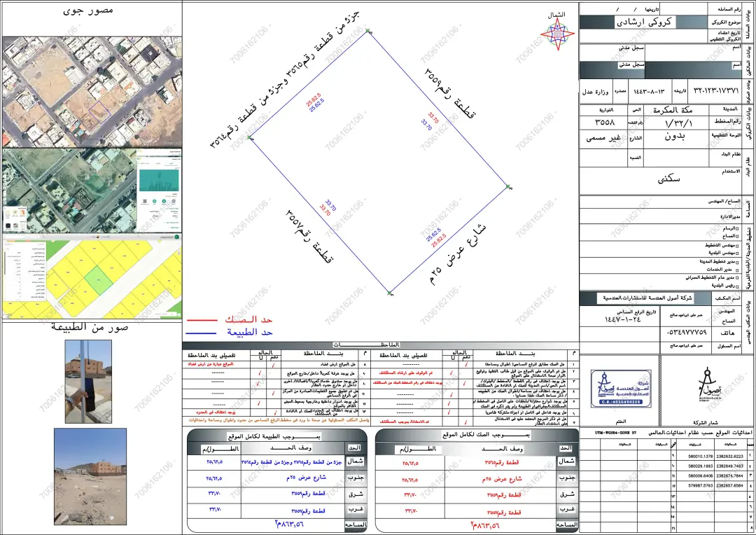The image size is (756, 535).
Task: Select the bottom corner marker of the plot
Action: coord(390,292)
